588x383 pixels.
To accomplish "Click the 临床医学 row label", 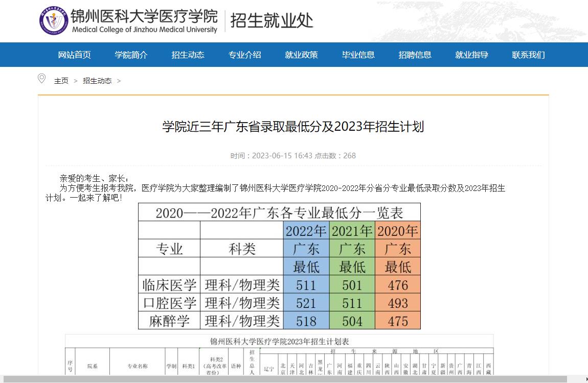I will (169, 285).
